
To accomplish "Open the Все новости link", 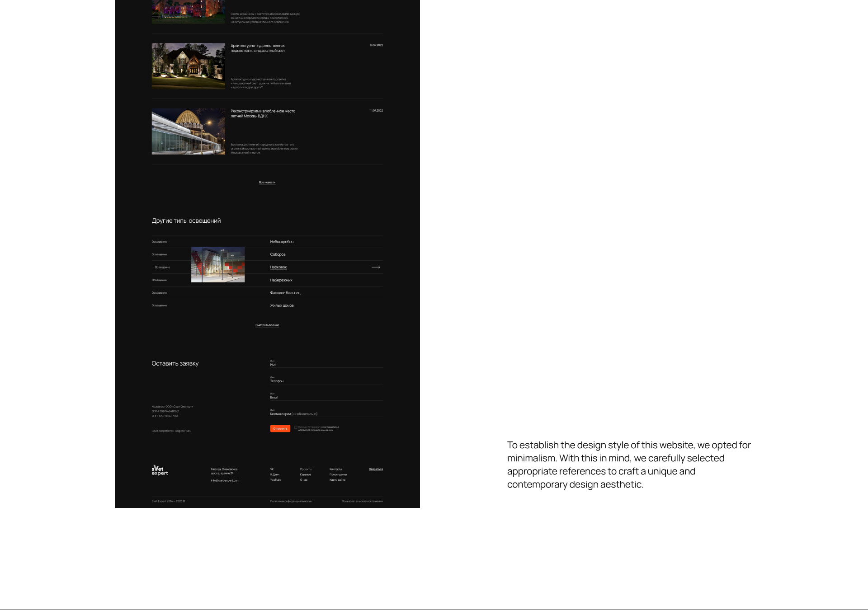I will tap(267, 183).
